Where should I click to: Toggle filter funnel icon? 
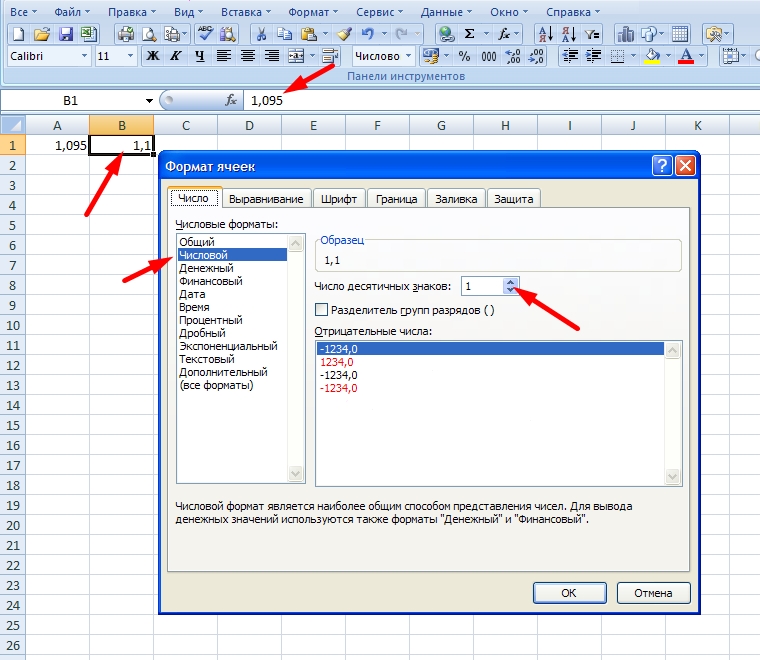click(x=592, y=34)
